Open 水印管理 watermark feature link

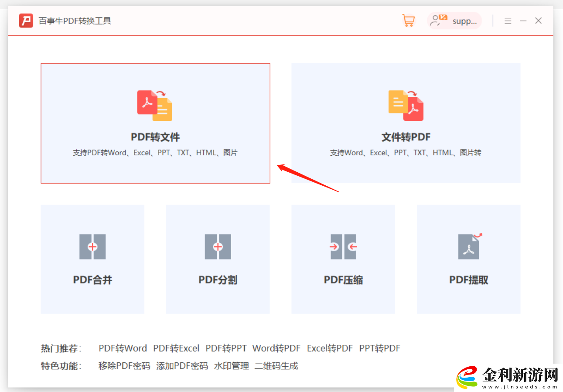[232, 366]
